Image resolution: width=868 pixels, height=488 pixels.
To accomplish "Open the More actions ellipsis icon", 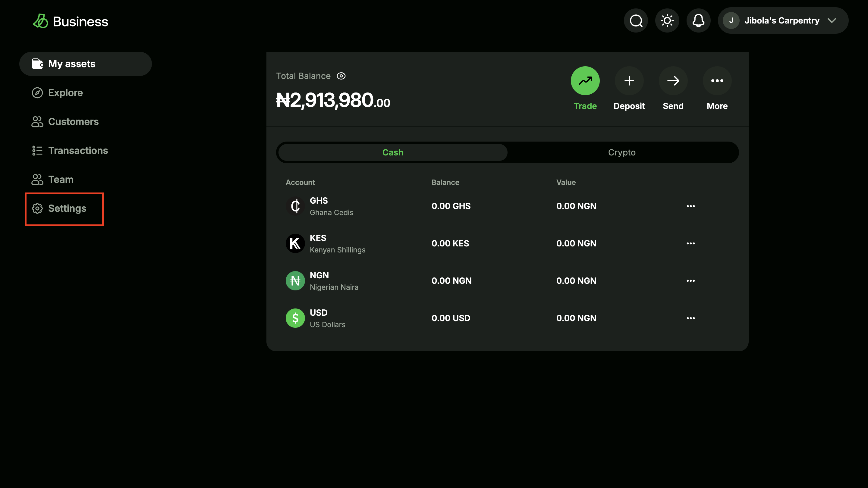I will (x=717, y=80).
